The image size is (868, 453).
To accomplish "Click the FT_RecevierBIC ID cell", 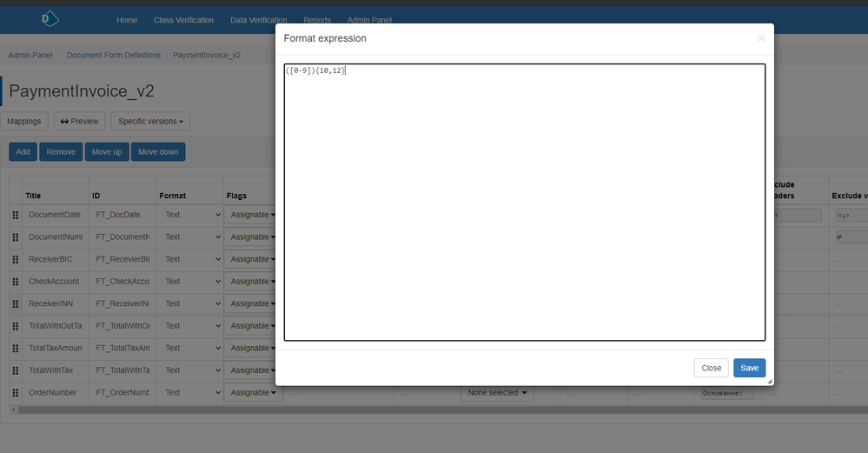I will click(x=123, y=259).
